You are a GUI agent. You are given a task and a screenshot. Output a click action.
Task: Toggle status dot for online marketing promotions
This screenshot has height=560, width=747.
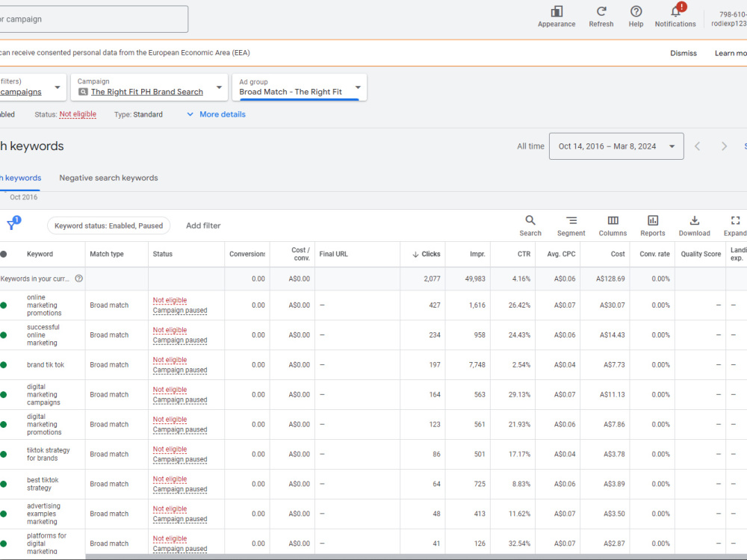point(3,305)
